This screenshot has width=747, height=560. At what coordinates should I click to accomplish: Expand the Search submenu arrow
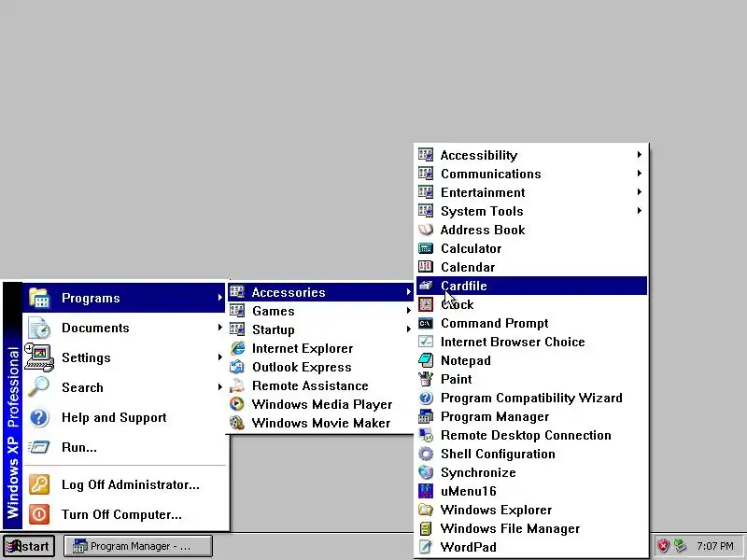tap(219, 387)
